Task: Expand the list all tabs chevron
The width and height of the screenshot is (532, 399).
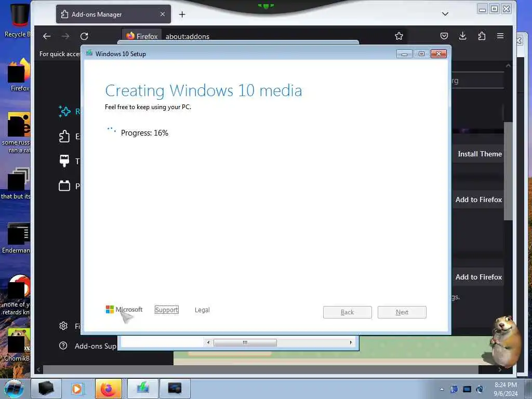Action: pyautogui.click(x=445, y=14)
